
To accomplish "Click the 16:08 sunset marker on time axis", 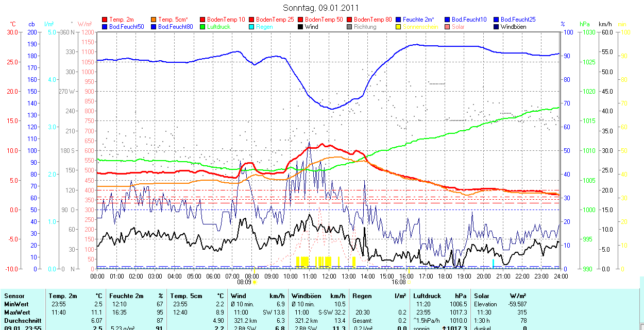I will point(399,282).
